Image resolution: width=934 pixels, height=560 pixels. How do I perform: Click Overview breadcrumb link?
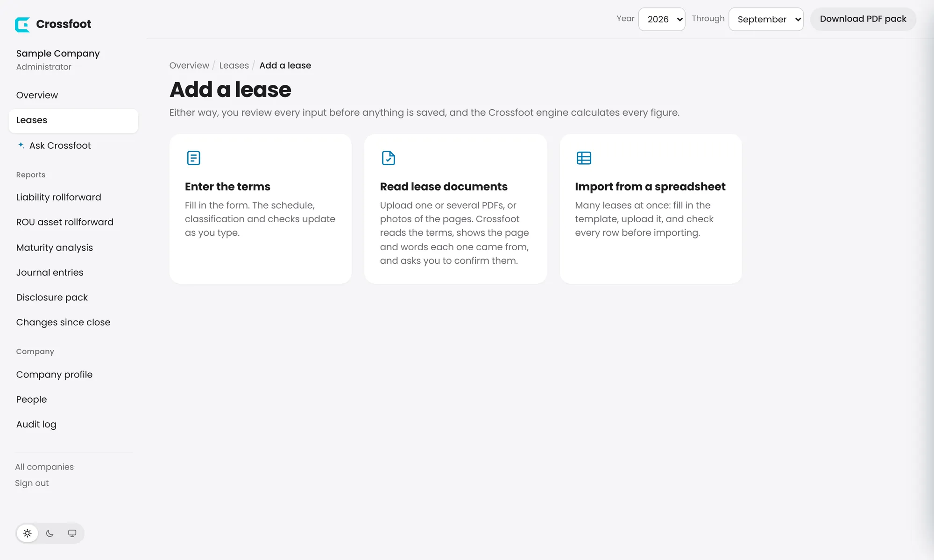click(189, 65)
